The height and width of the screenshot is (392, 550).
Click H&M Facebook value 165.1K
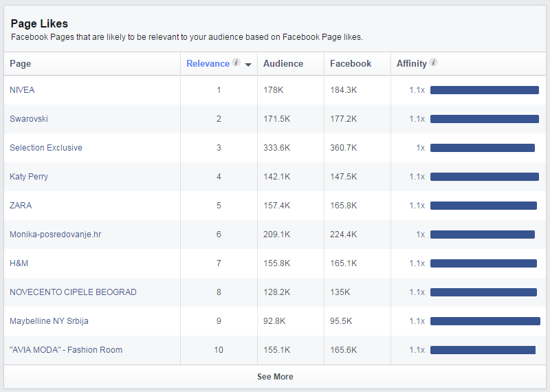click(343, 263)
